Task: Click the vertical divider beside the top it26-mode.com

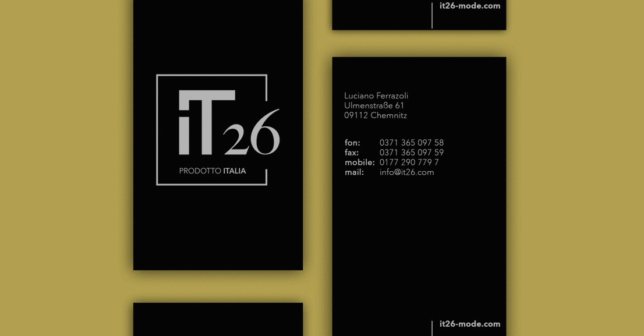Action: click(432, 14)
